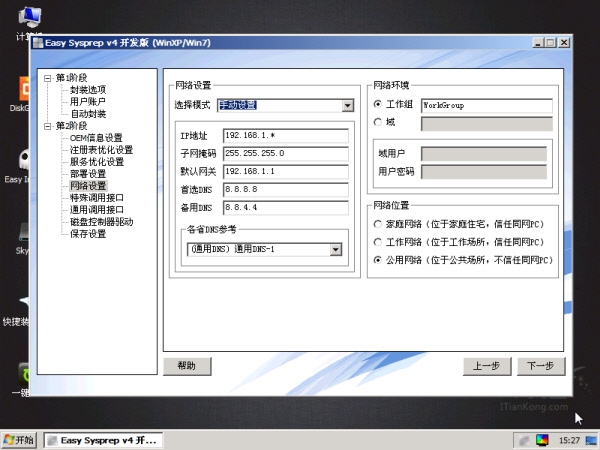Click the 上一步 previous button
The height and width of the screenshot is (450, 600).
pos(487,366)
